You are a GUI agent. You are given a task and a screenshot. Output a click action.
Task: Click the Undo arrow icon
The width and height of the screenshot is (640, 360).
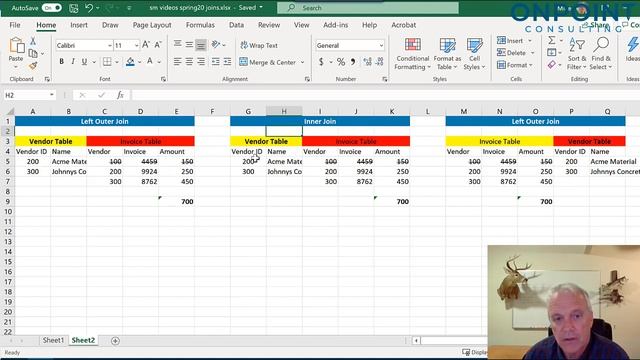point(89,8)
